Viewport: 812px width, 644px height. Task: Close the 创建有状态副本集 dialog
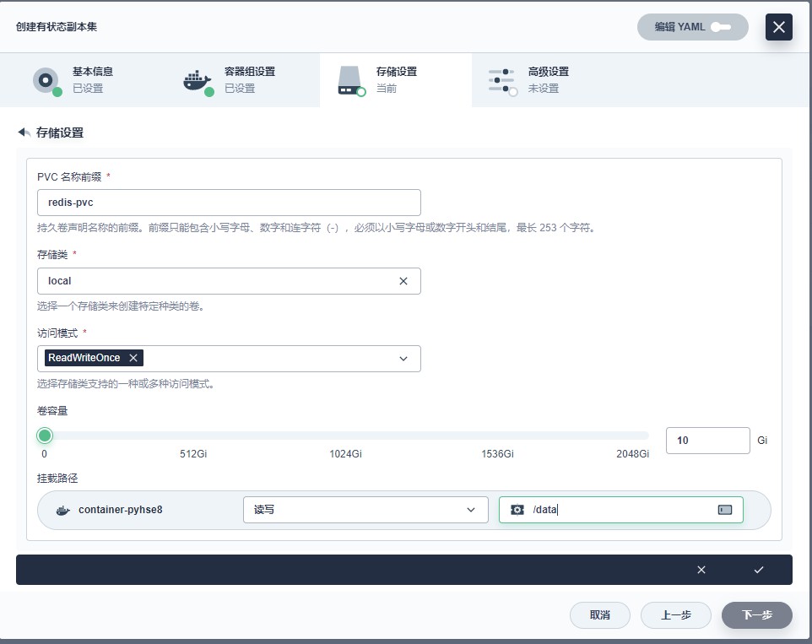click(778, 27)
